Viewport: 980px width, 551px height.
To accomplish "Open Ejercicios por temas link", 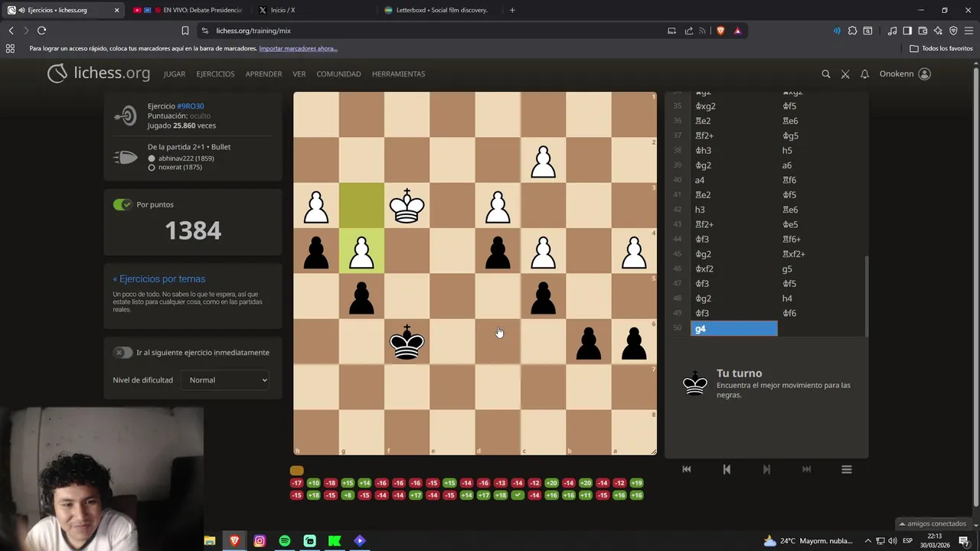I will click(x=159, y=279).
